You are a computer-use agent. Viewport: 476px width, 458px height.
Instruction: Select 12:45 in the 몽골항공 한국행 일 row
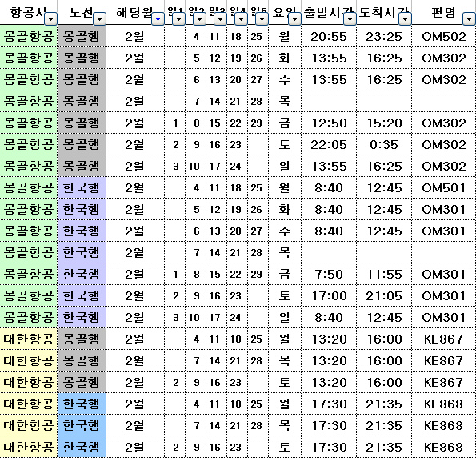pos(384,318)
